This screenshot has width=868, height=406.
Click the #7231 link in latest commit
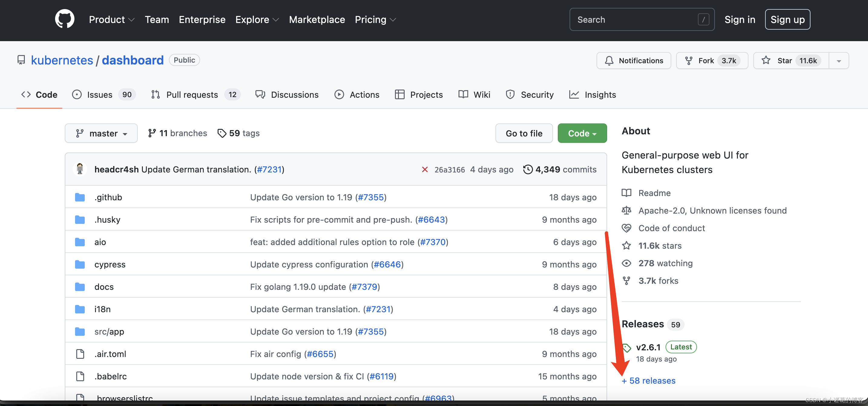[269, 169]
